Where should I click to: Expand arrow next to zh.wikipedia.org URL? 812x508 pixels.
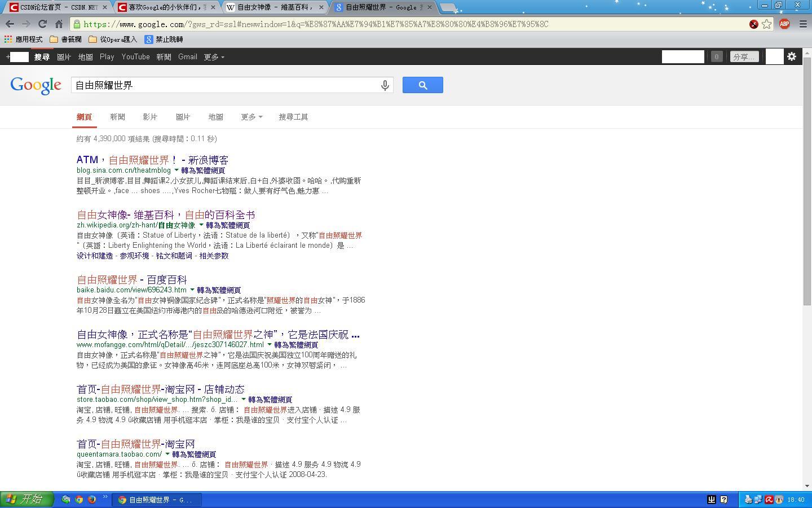click(x=201, y=225)
